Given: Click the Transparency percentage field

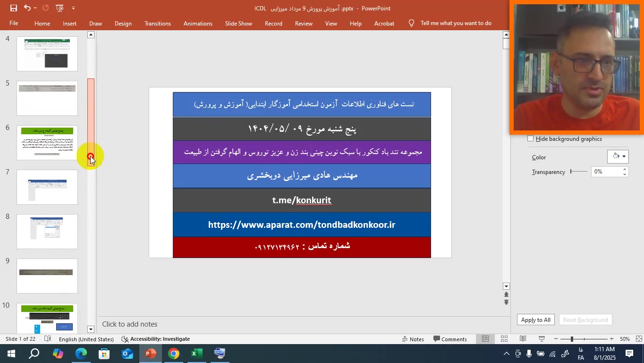Looking at the screenshot, I should click(x=606, y=172).
